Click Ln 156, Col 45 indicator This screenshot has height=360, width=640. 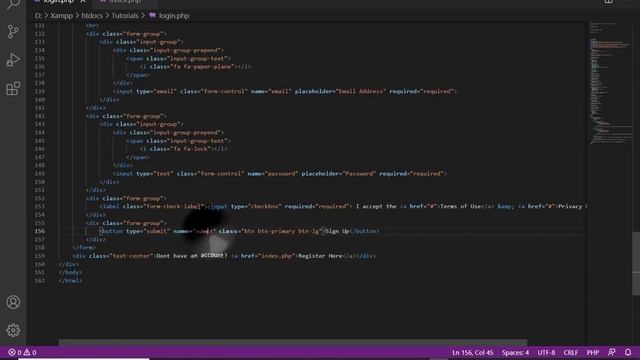coord(473,352)
